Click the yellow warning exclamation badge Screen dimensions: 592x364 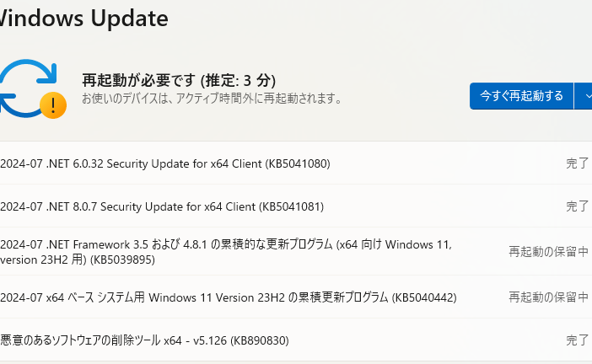(53, 105)
